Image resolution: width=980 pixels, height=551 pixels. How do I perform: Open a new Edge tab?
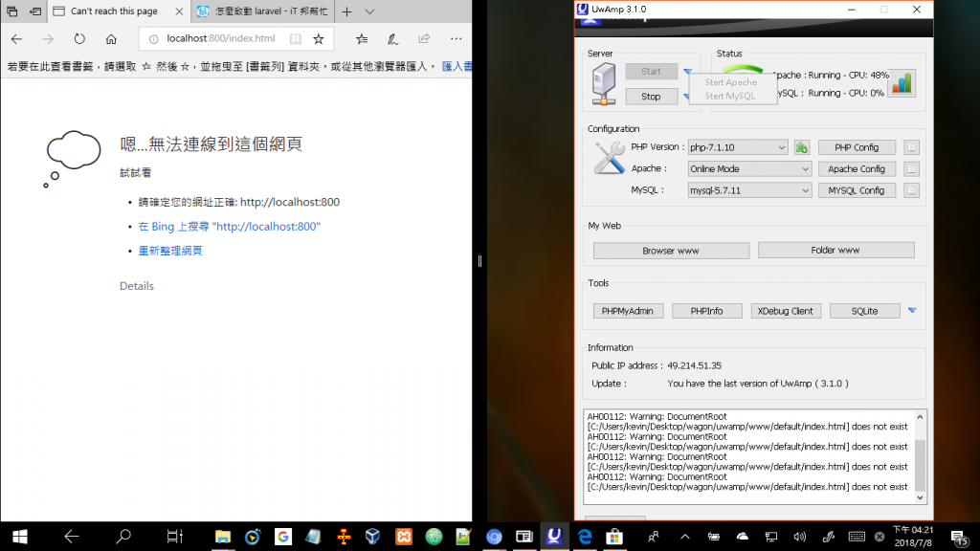pyautogui.click(x=346, y=11)
